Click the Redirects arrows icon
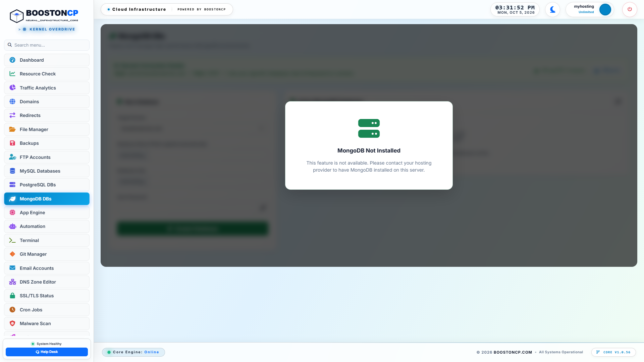Image resolution: width=644 pixels, height=362 pixels. 12,115
